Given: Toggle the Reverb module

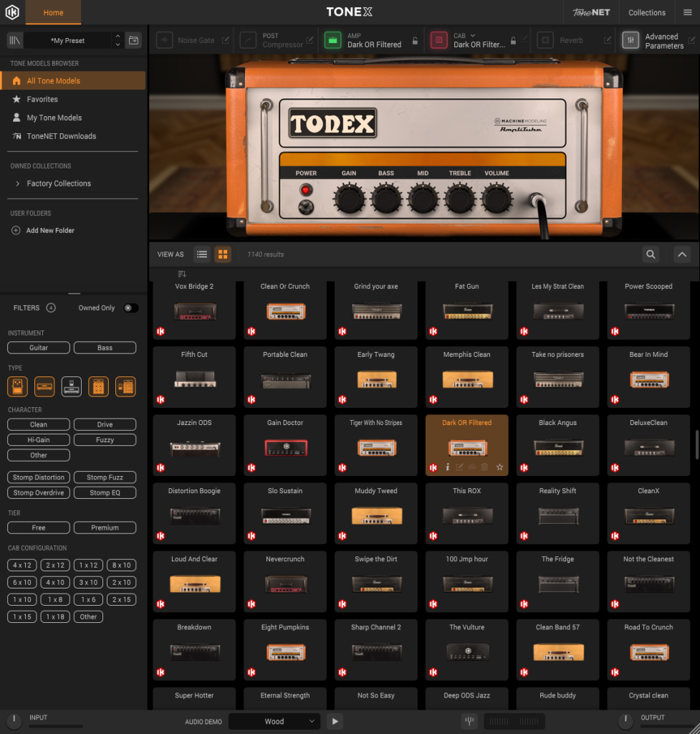Looking at the screenshot, I should [x=545, y=40].
